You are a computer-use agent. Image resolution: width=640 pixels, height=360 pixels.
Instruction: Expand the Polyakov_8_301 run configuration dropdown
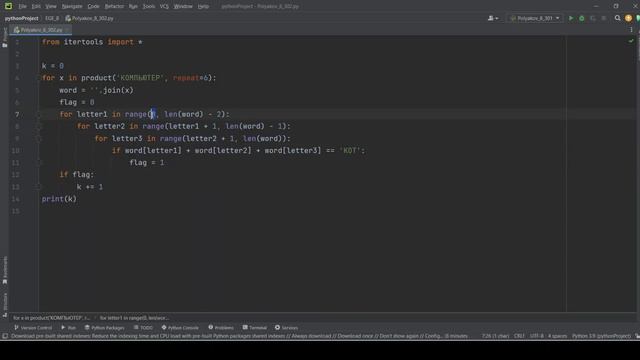tap(535, 18)
